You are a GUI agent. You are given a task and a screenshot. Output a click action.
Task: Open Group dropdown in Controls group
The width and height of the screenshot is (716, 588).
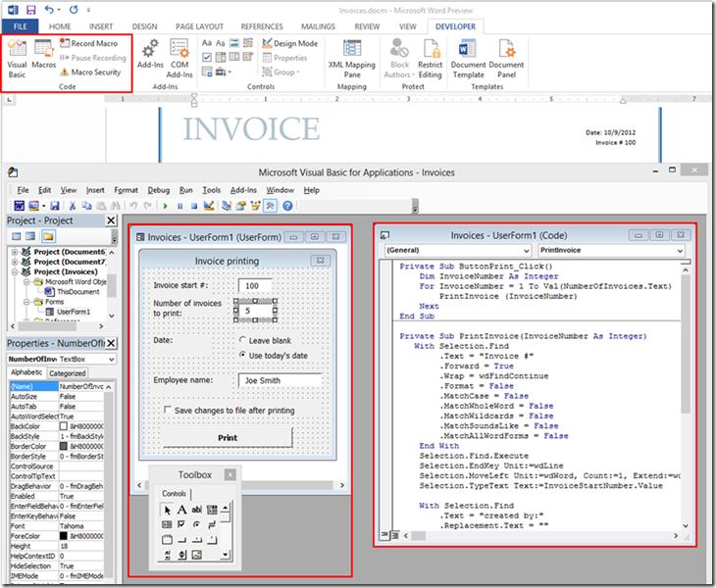tap(281, 73)
